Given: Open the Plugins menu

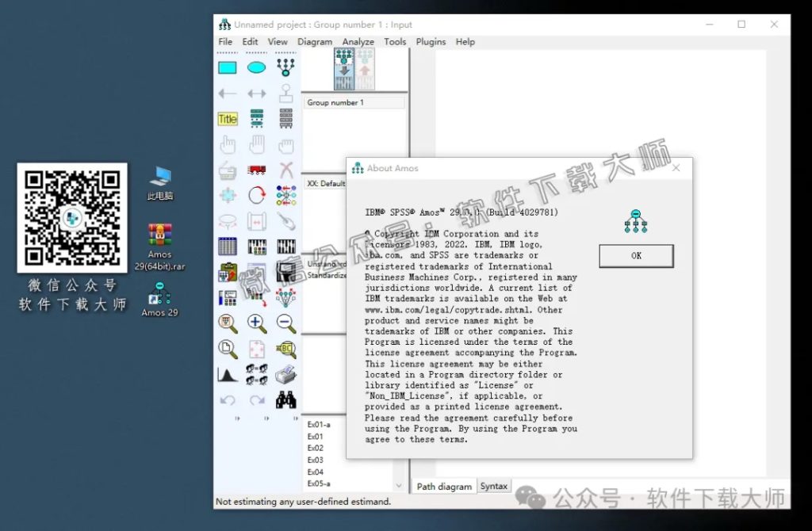Looking at the screenshot, I should [431, 41].
